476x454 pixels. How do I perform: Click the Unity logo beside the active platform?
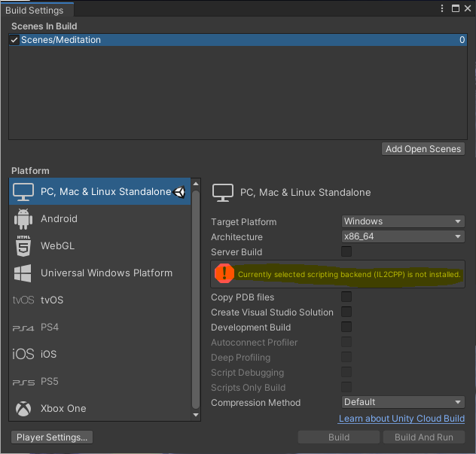[179, 192]
